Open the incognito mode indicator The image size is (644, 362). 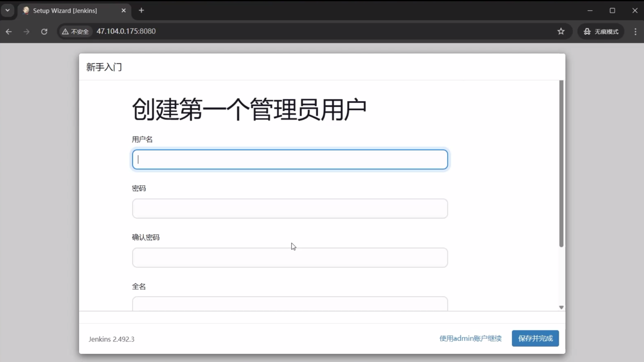(x=601, y=32)
